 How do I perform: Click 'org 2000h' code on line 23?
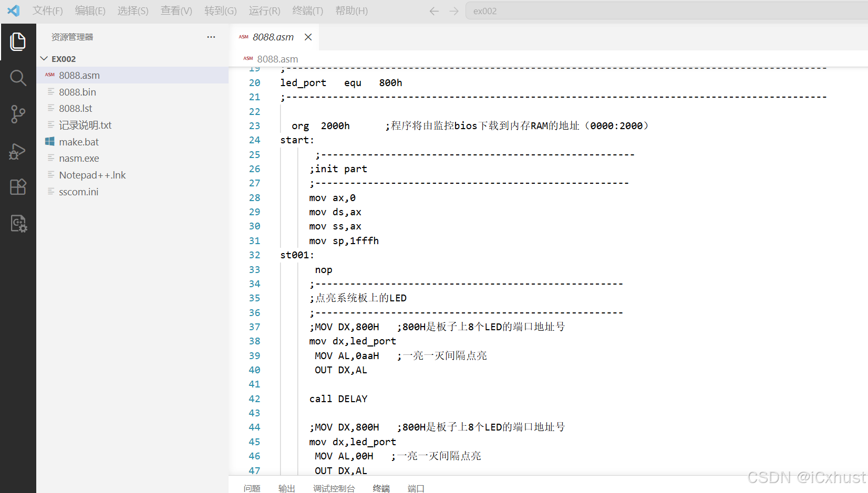click(321, 126)
